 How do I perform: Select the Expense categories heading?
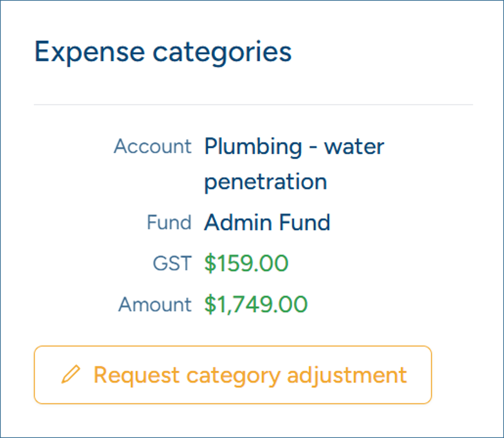[163, 52]
